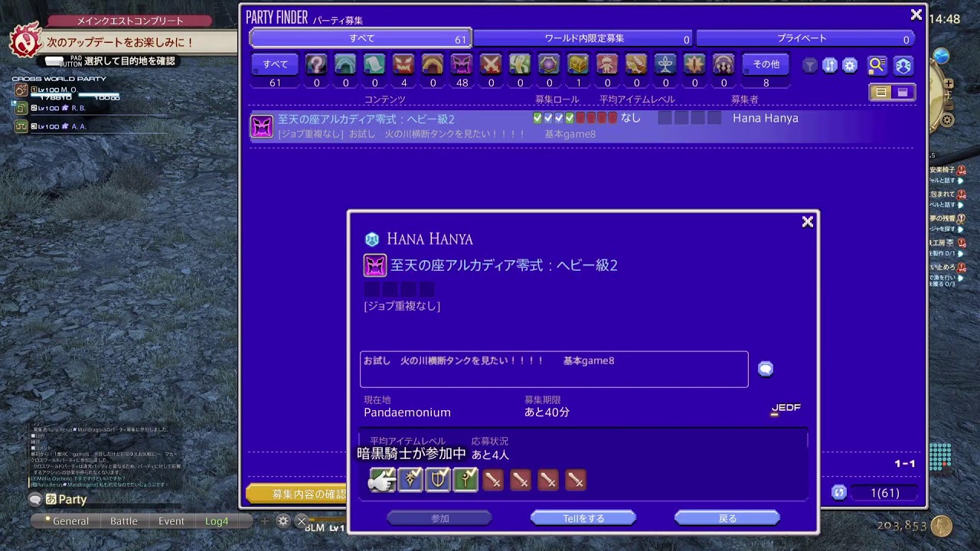Switch to compact window view toggle

point(903,93)
